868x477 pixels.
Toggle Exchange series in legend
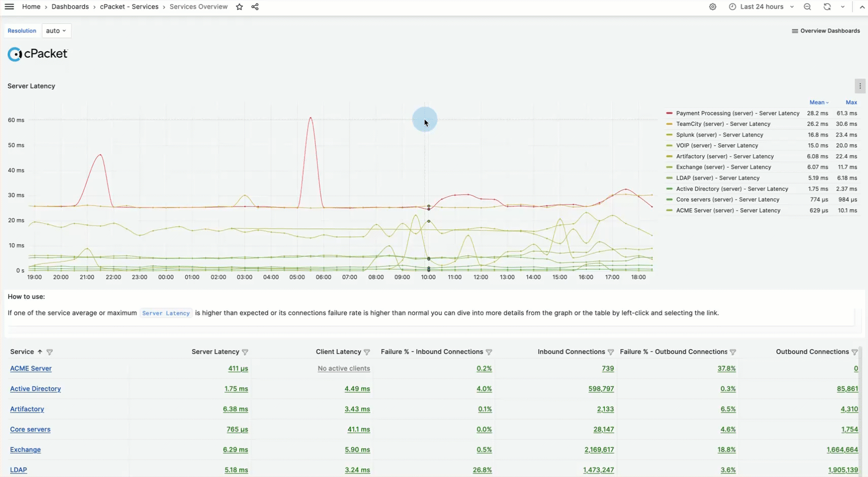(x=723, y=167)
